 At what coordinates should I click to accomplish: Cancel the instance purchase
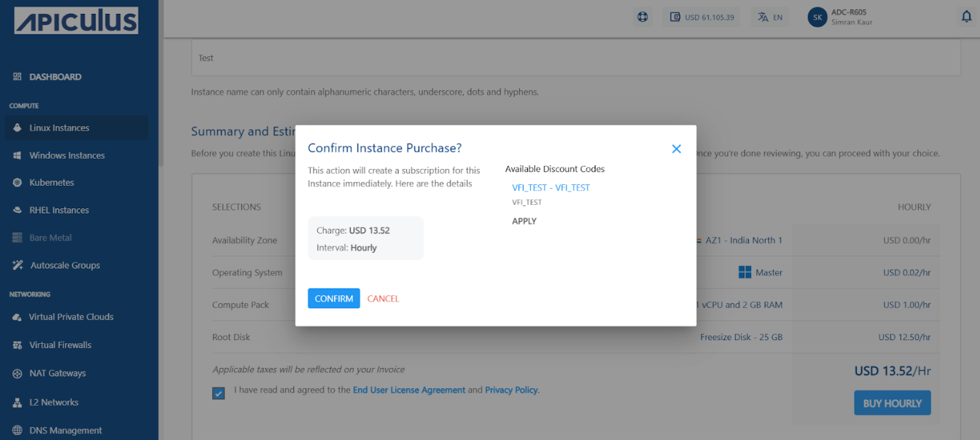(x=383, y=299)
